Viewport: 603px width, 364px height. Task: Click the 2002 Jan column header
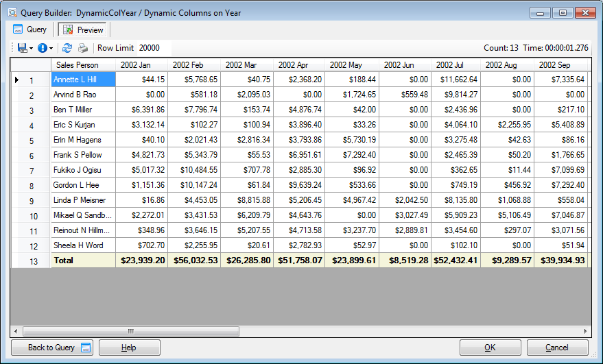(x=141, y=65)
